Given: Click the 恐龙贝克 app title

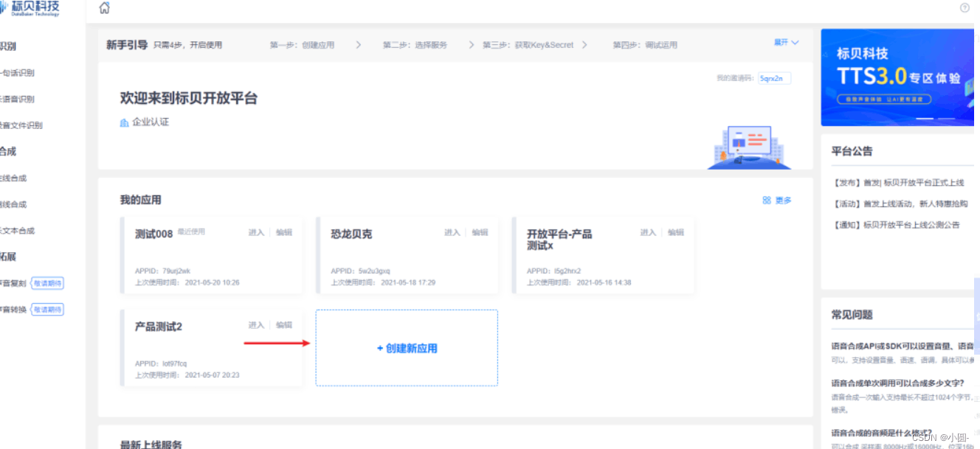Looking at the screenshot, I should [351, 234].
